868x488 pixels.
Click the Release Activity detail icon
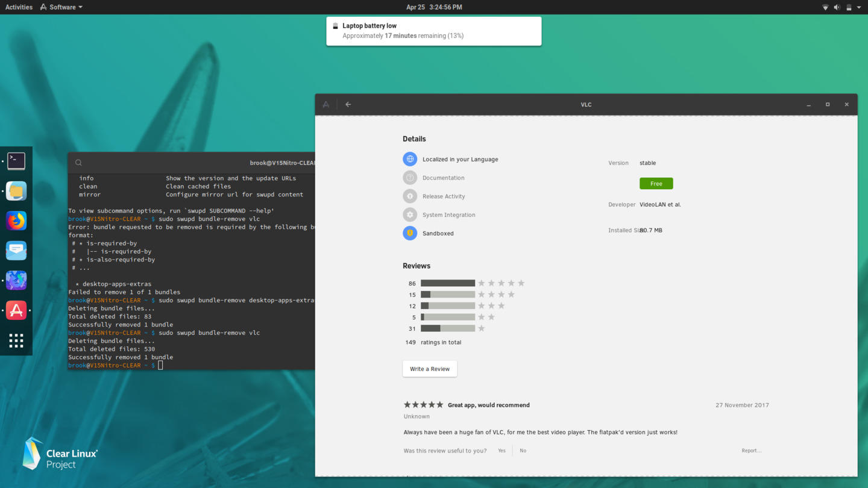point(410,196)
